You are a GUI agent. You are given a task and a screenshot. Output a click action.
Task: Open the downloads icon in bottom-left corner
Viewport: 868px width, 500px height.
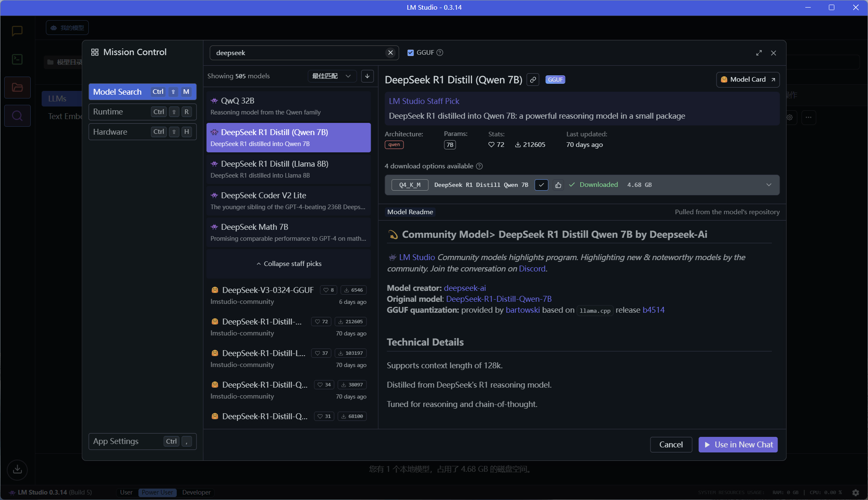(x=17, y=469)
